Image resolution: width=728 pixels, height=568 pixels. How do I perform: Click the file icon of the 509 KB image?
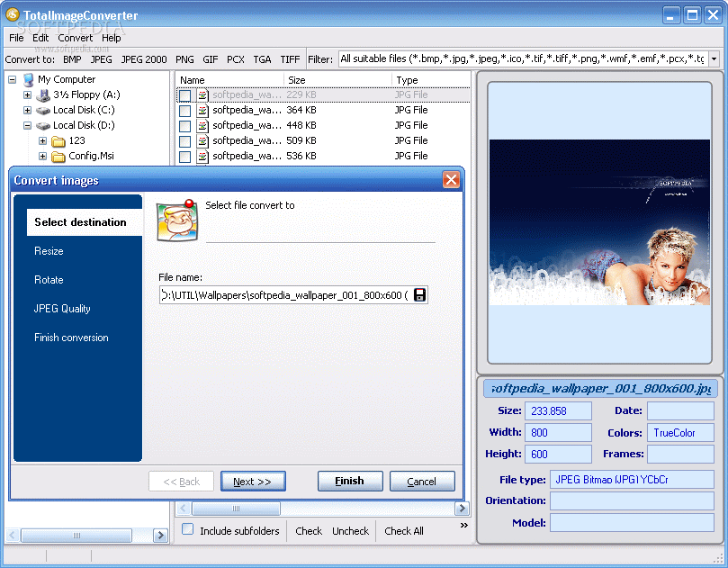202,141
